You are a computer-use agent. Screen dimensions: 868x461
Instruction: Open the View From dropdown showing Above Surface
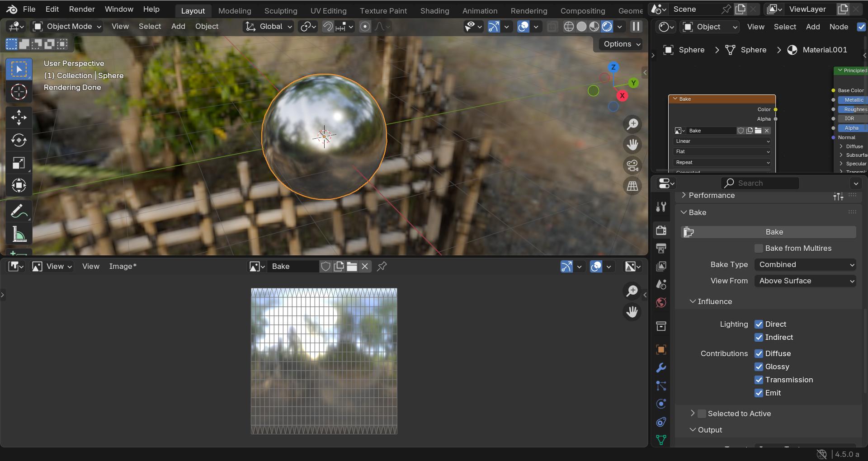tap(805, 281)
